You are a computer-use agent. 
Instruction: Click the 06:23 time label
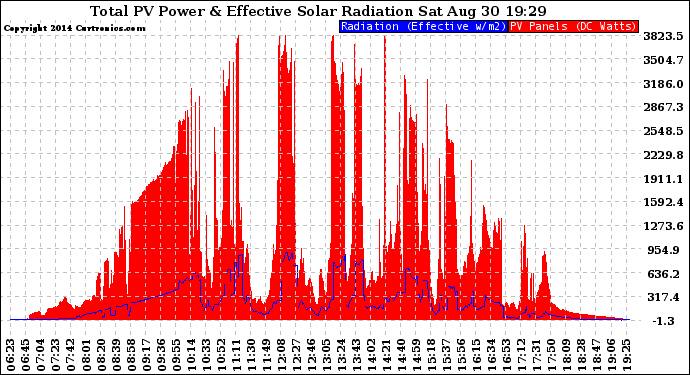click(12, 354)
